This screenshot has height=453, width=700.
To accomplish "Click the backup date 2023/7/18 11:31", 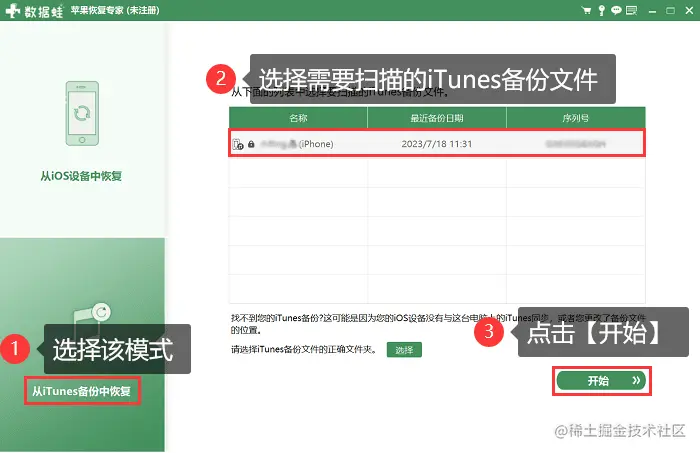I will [437, 144].
